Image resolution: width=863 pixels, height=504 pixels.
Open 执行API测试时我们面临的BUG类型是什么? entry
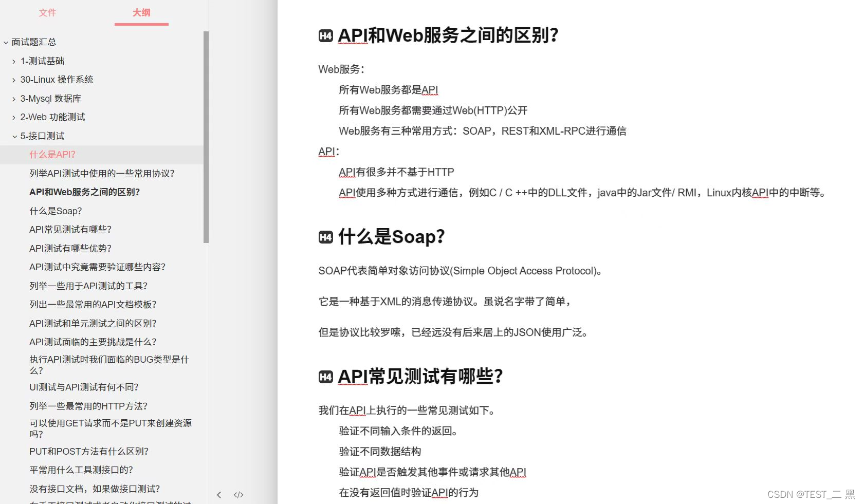pyautogui.click(x=109, y=365)
